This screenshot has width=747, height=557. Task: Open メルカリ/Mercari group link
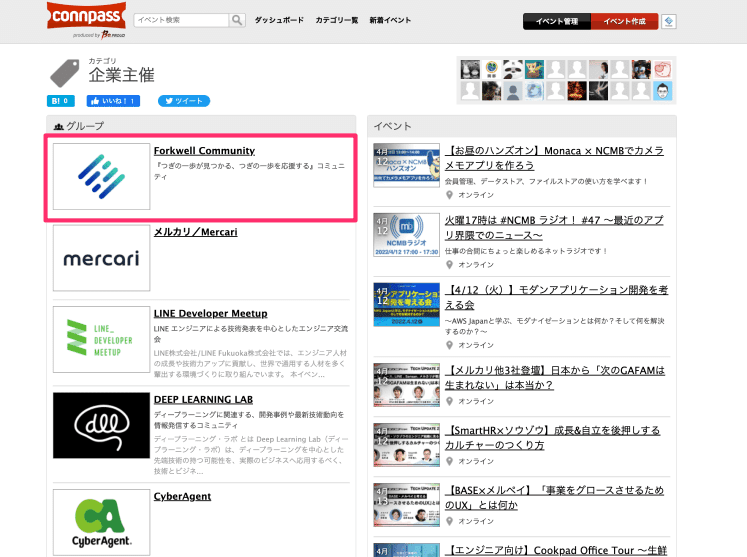click(x=195, y=232)
